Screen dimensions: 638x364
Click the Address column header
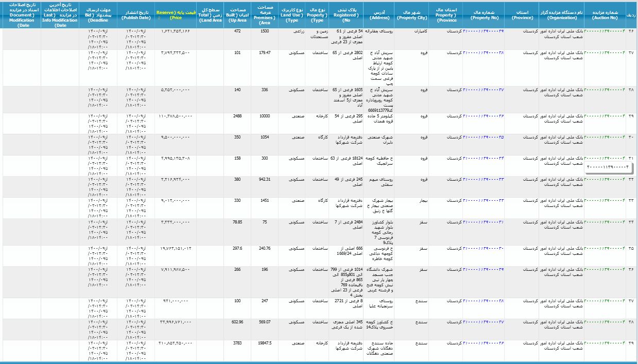pos(380,14)
